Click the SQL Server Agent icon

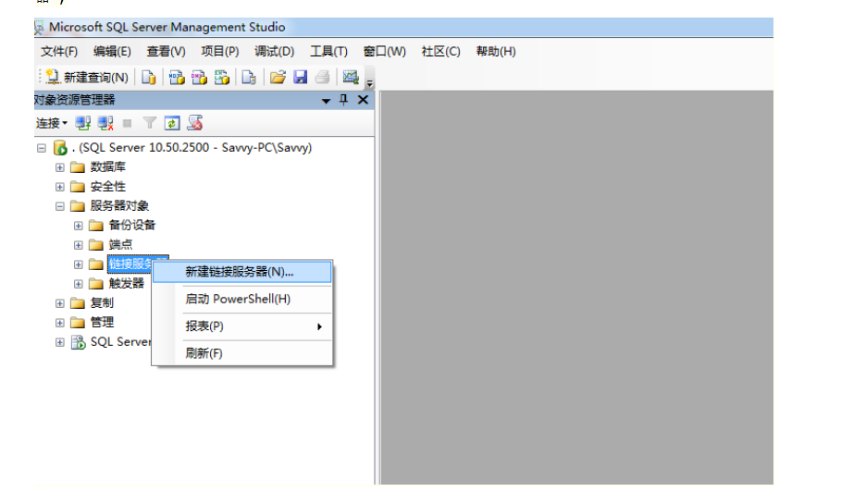(x=79, y=342)
